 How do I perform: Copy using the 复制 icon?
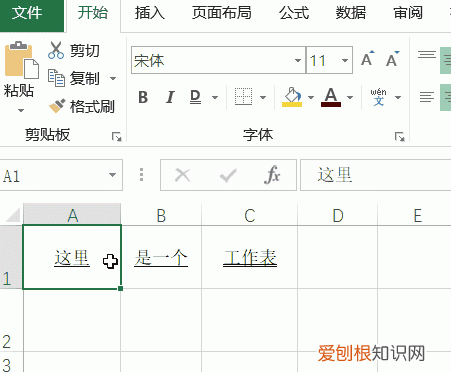pos(56,78)
